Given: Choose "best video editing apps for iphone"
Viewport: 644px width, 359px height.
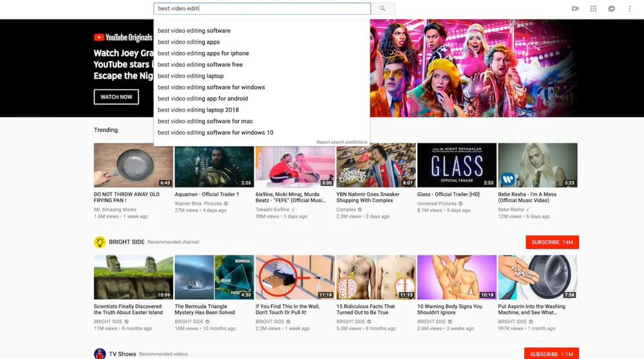Looking at the screenshot, I should click(203, 53).
